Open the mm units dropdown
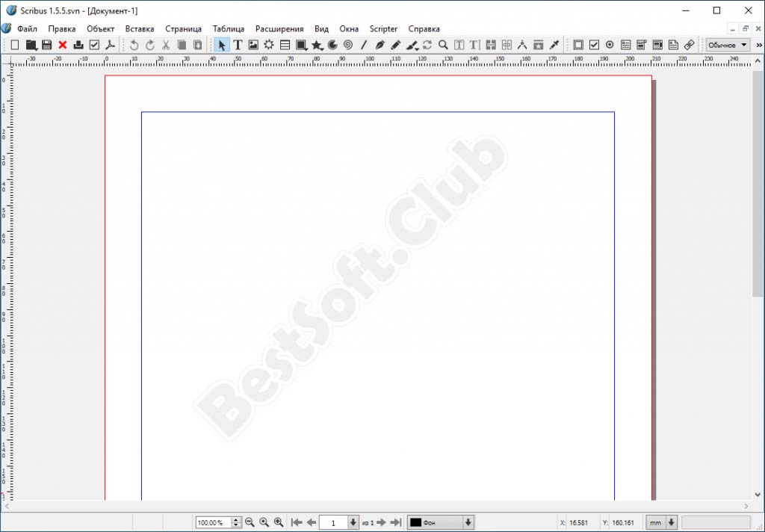The image size is (765, 532). pyautogui.click(x=662, y=522)
